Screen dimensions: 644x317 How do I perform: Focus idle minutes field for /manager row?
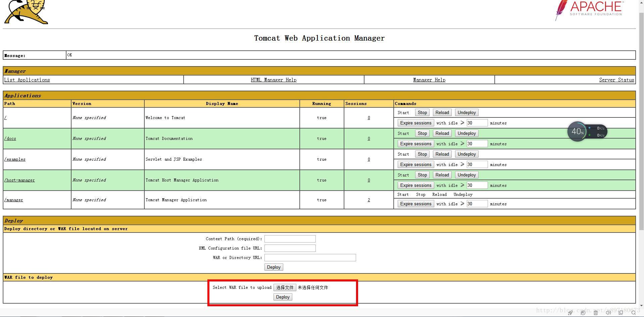pyautogui.click(x=477, y=204)
